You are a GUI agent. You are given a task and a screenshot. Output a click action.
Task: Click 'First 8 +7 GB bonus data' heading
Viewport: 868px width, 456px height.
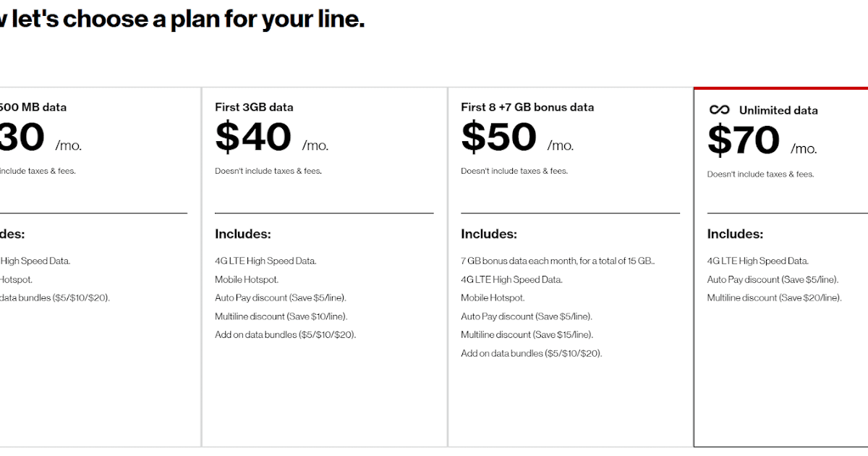pos(527,106)
